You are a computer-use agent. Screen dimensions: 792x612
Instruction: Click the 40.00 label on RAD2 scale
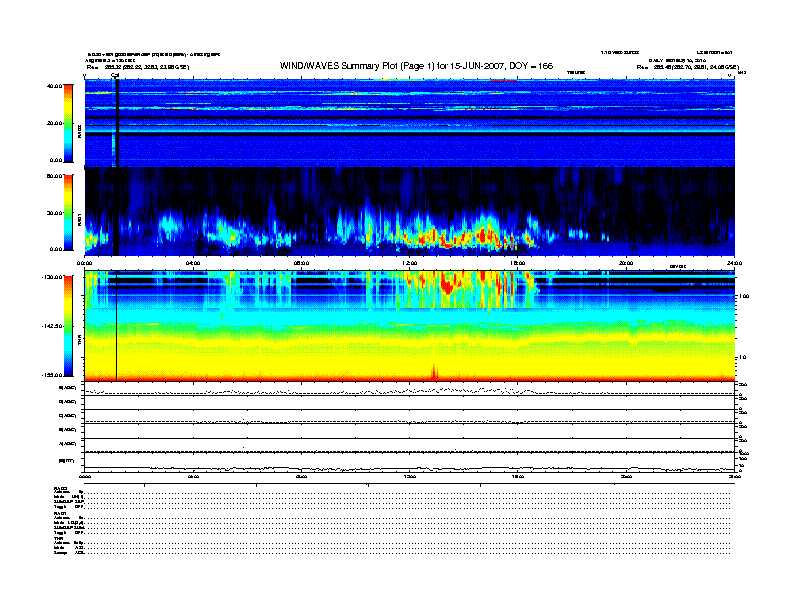click(54, 86)
